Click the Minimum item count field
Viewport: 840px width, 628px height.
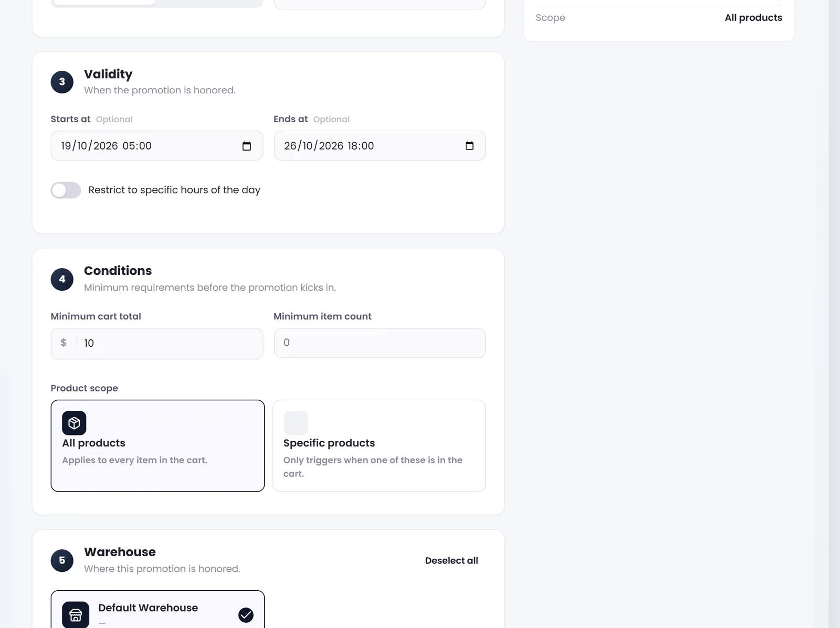click(x=380, y=343)
